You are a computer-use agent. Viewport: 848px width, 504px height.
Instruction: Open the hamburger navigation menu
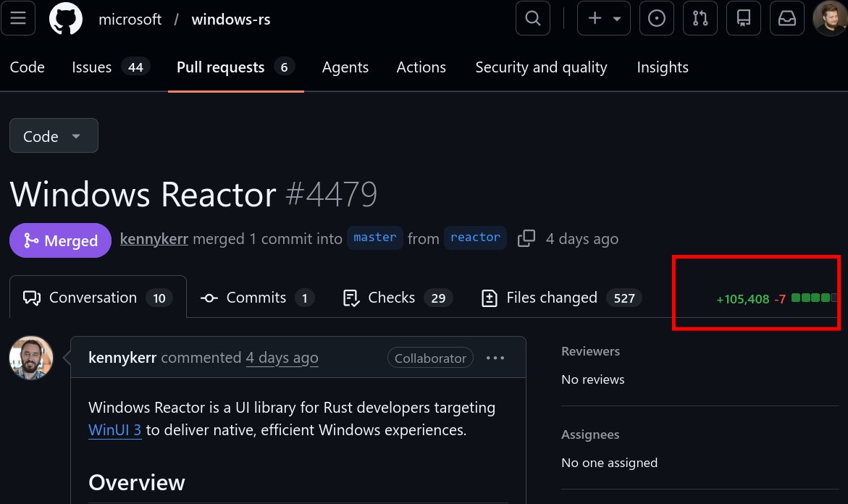coord(18,18)
